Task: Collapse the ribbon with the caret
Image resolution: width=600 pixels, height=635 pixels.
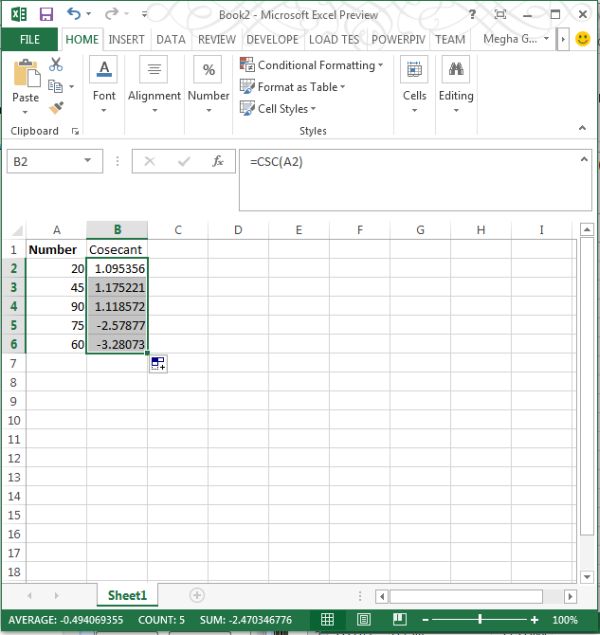Action: (x=582, y=128)
